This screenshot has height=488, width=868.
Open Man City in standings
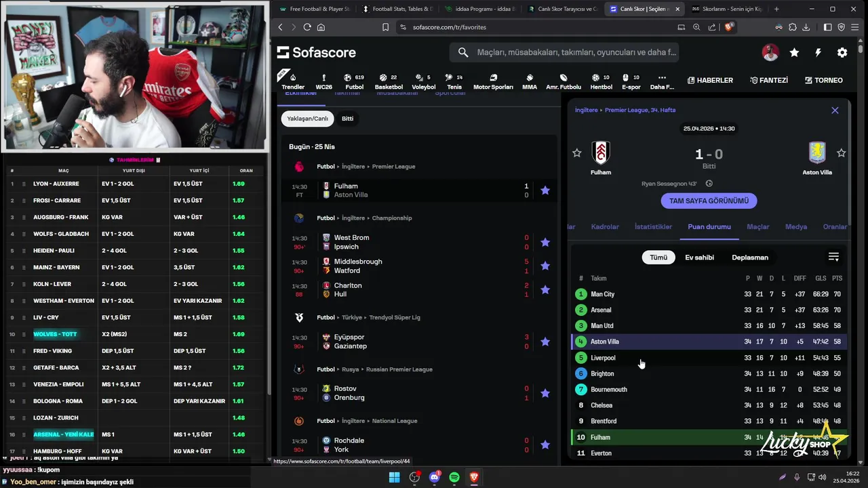[709, 294]
